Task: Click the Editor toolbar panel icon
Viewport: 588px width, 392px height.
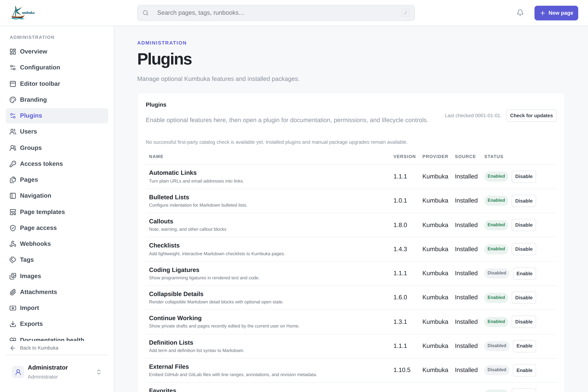Action: (13, 84)
